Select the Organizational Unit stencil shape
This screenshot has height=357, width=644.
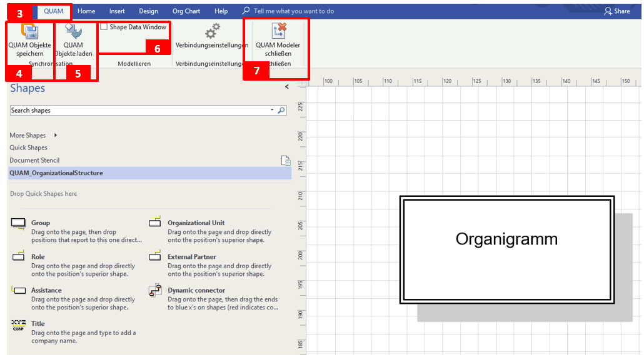155,223
